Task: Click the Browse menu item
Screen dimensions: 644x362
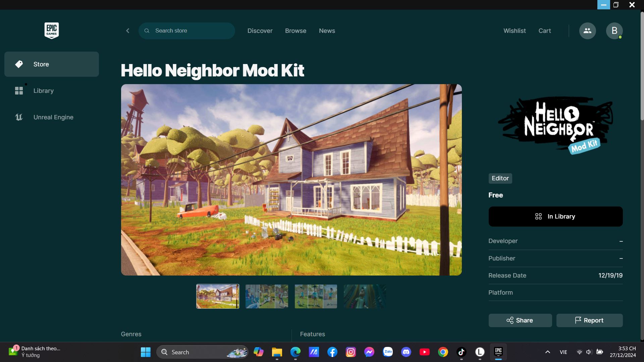Action: 296,31
